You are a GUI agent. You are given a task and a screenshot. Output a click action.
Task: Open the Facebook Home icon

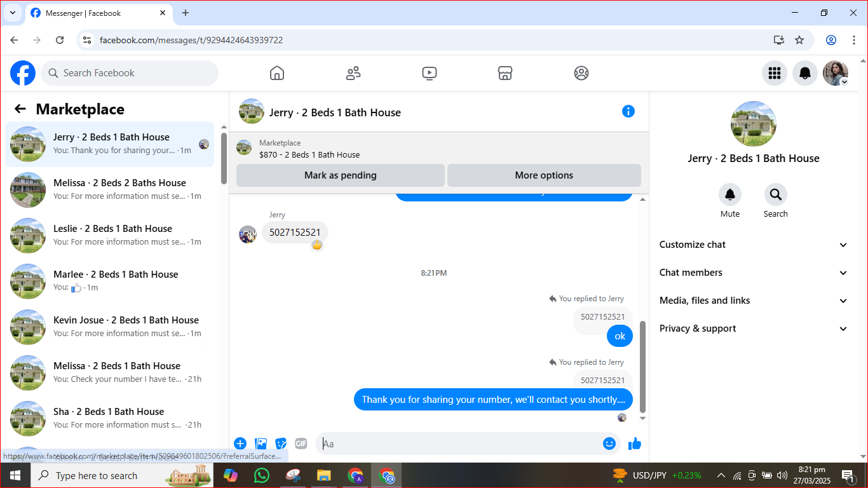[x=277, y=73]
